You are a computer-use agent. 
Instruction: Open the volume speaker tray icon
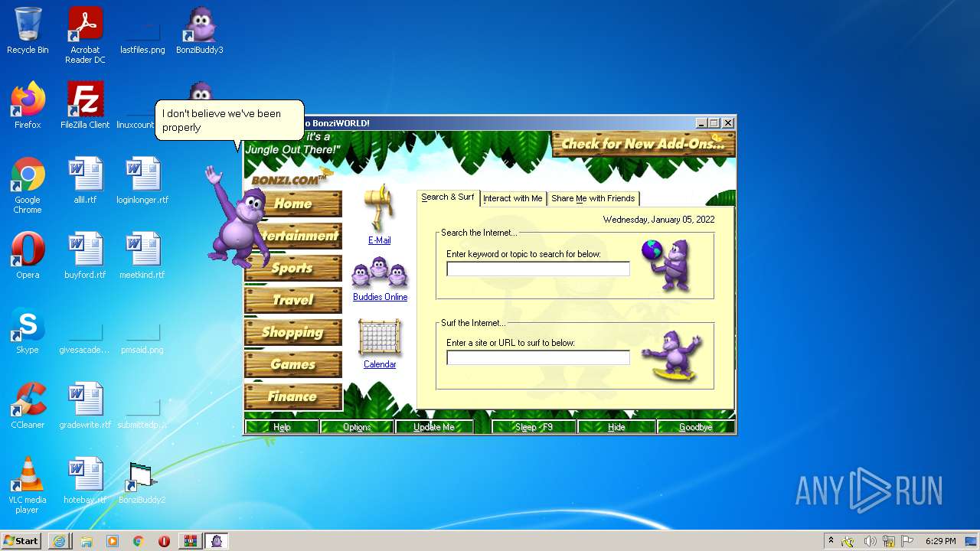point(870,541)
